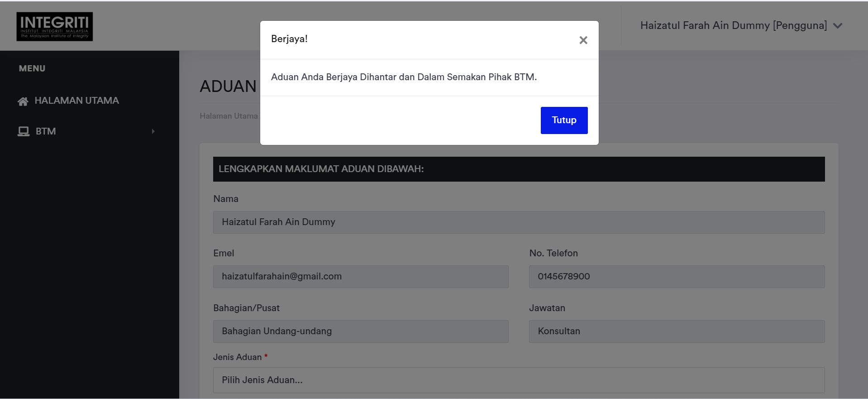Image resolution: width=868 pixels, height=399 pixels.
Task: Click the success message text in dialog
Action: tap(404, 77)
